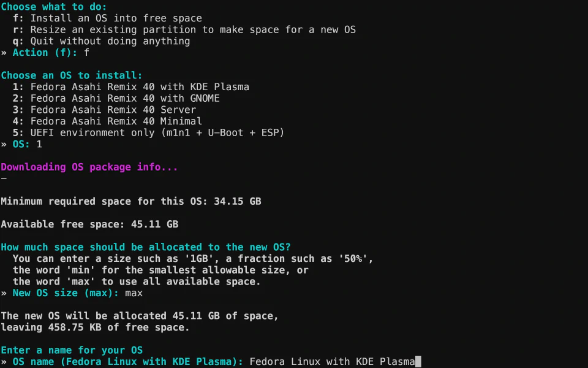The image size is (588, 368).
Task: Click the 'New OS size (max):' prompt
Action: [69, 293]
